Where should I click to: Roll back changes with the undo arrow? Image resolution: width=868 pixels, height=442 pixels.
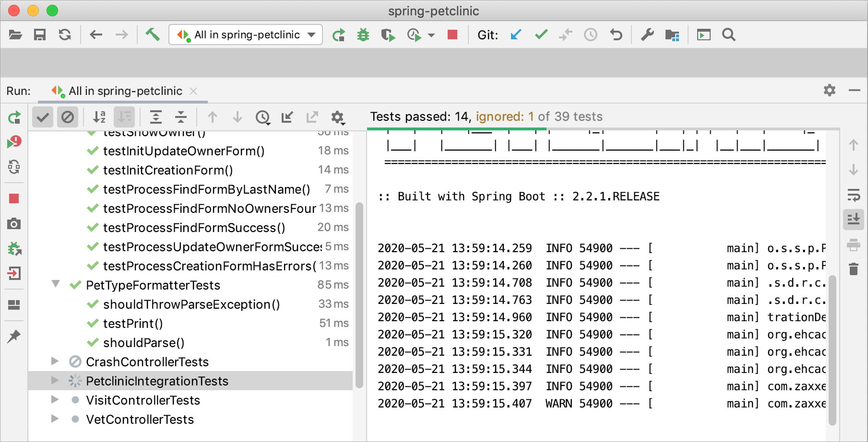pos(616,35)
